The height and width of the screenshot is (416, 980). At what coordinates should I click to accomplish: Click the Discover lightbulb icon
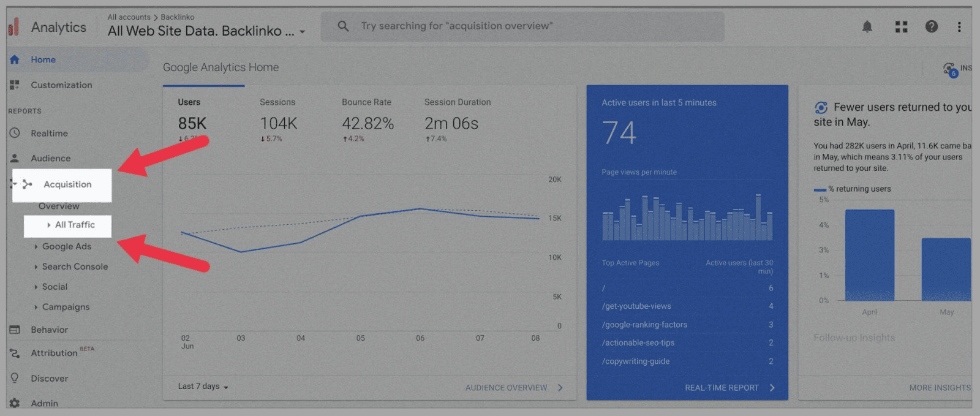15,378
